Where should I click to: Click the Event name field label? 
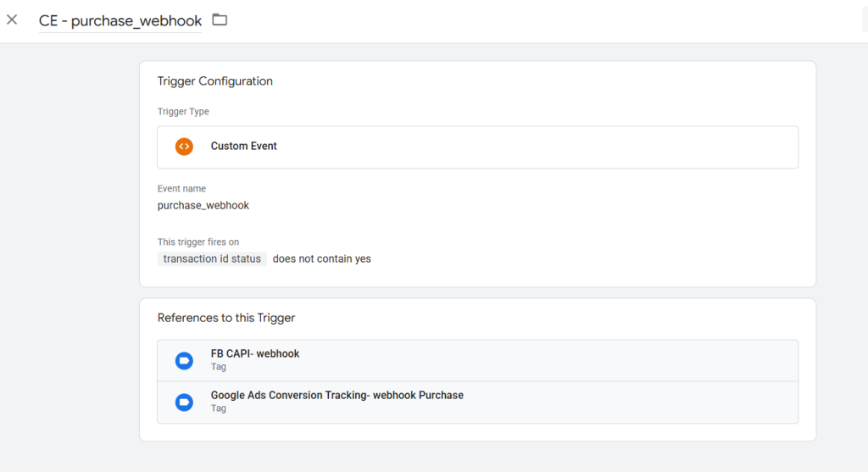[x=181, y=189]
